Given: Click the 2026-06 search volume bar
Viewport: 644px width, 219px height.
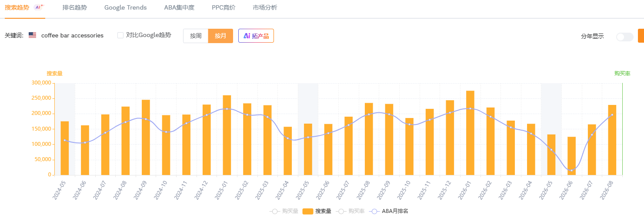Looking at the screenshot, I should pos(571,156).
